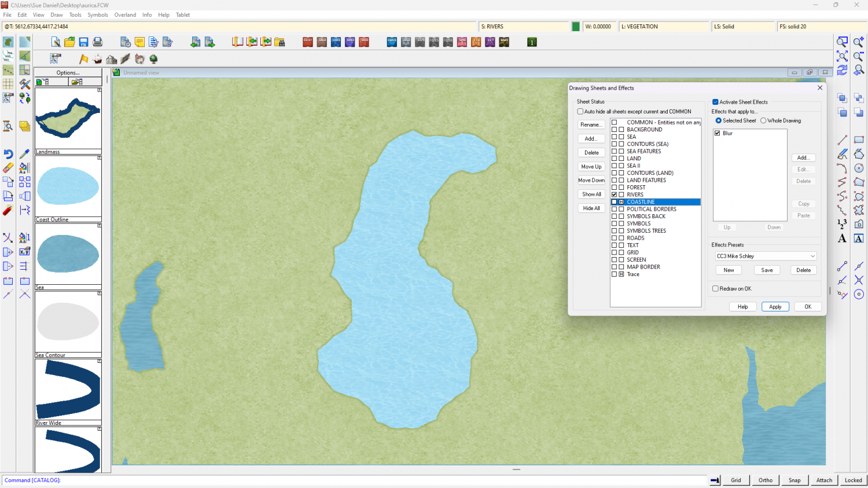Viewport: 868px width, 488px height.
Task: Toggle the Blur effect checkbox
Action: coord(718,133)
